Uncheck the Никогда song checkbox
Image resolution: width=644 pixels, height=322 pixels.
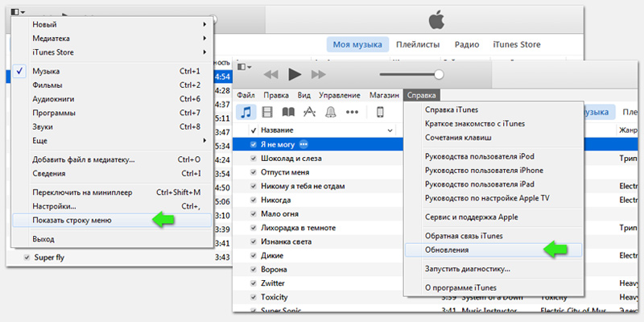tap(254, 200)
